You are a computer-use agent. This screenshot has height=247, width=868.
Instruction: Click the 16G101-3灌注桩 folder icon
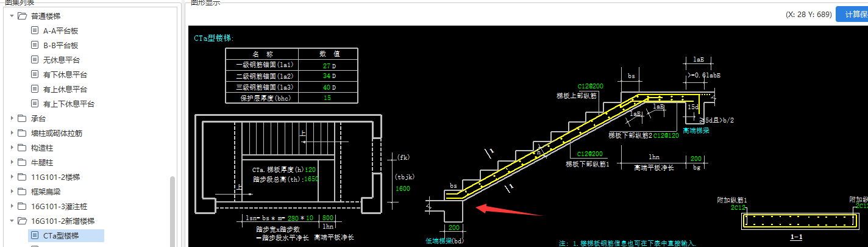tap(22, 206)
